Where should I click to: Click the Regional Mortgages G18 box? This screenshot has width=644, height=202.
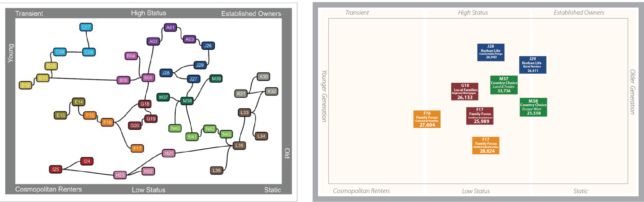click(465, 92)
